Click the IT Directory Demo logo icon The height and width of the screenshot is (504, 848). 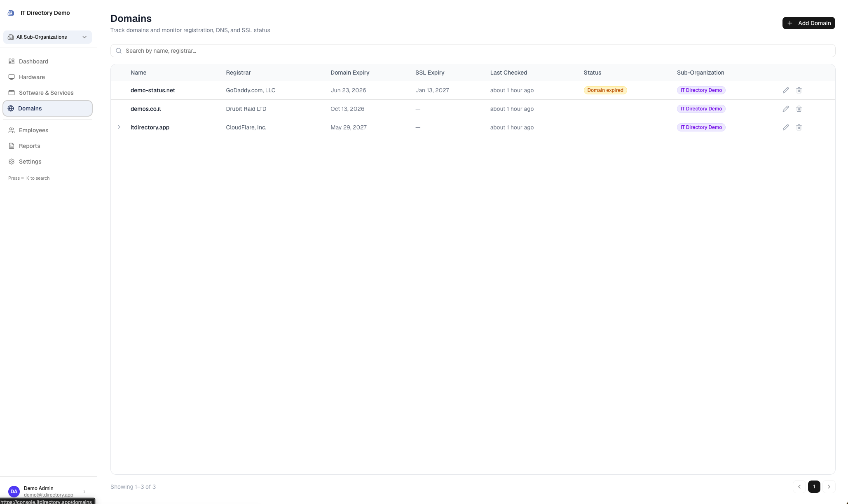11,13
